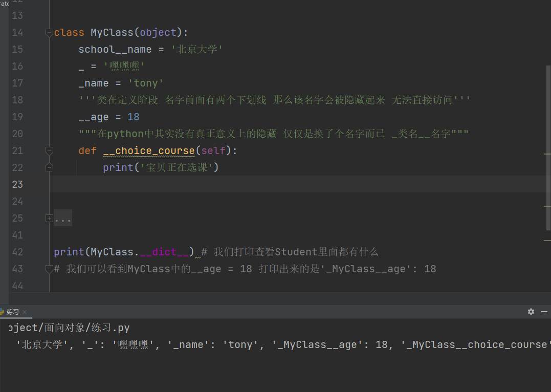Click the __choice_course method name
Image resolution: width=551 pixels, height=392 pixels.
[149, 150]
